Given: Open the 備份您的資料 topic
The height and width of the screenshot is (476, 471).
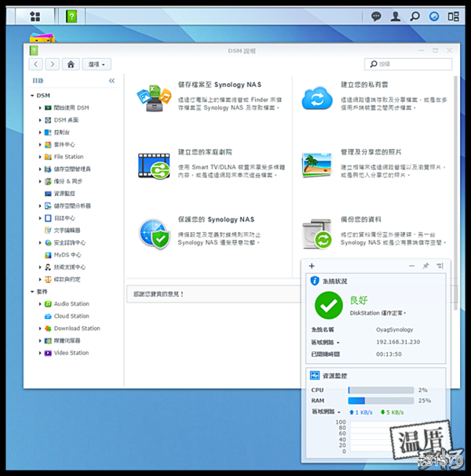Looking at the screenshot, I should (x=361, y=220).
